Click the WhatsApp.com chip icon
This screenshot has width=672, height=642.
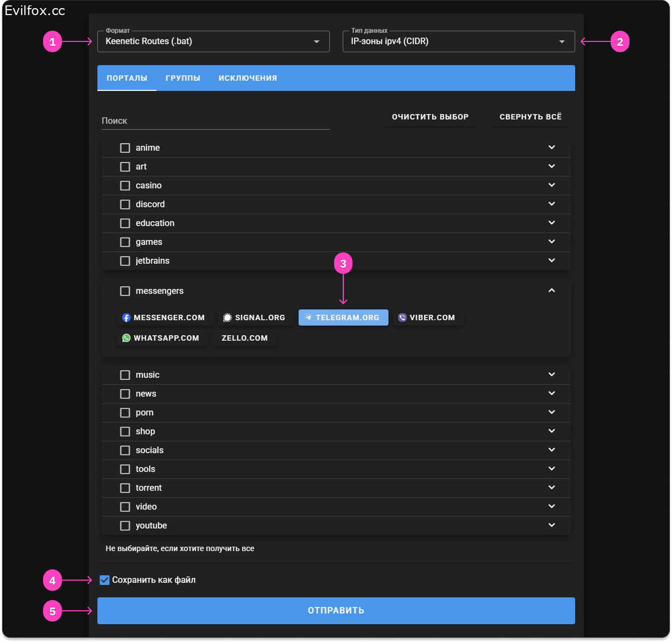tap(126, 338)
